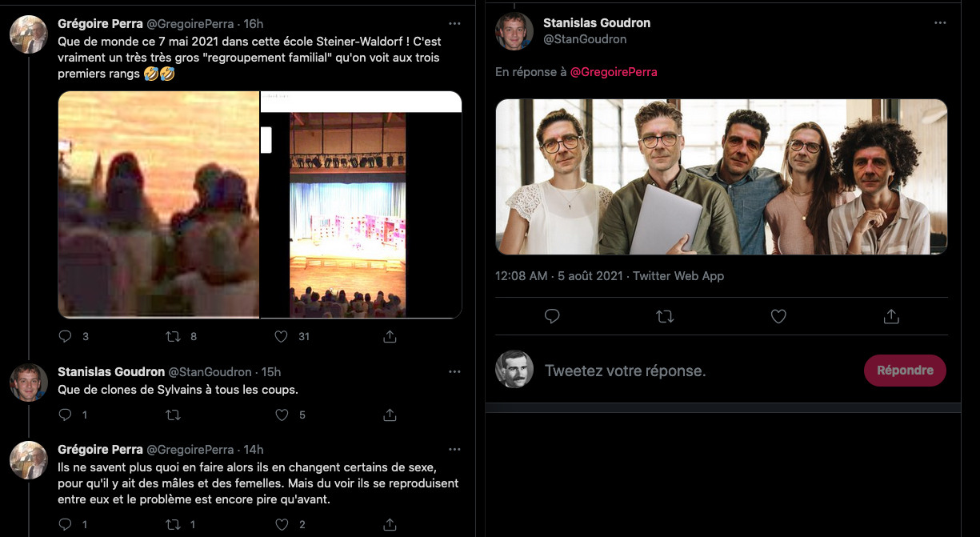Share Grégoire Perra's 14h reply
The width and height of the screenshot is (980, 537).
coord(390,524)
